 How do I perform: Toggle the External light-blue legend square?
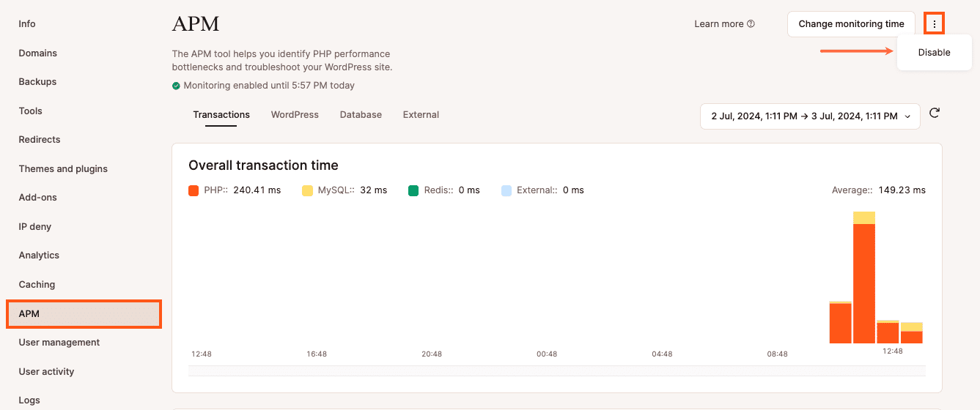point(506,190)
